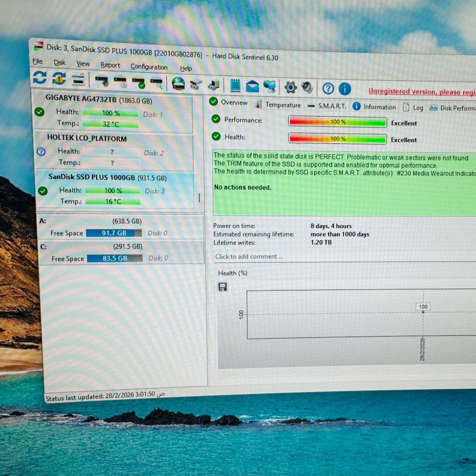Click the notepad report icon in toolbar
Screen dimensions: 476x476
235,85
